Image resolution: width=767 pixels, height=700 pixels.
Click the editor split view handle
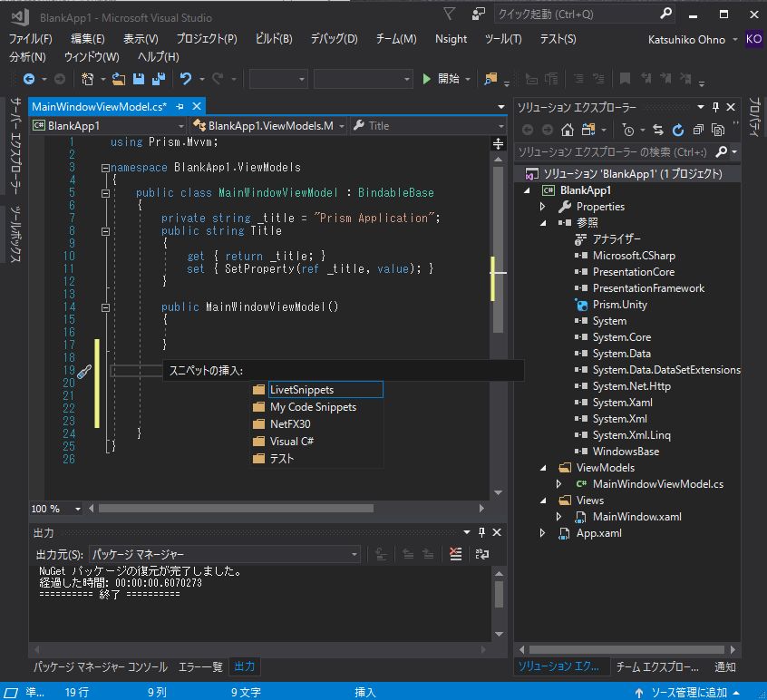click(498, 144)
